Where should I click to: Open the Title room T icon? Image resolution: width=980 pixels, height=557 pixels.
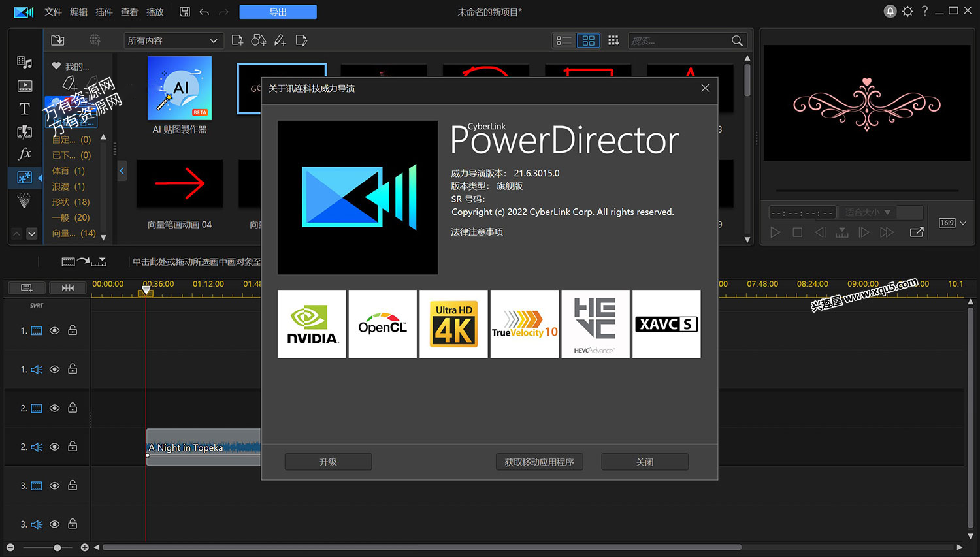(x=24, y=108)
